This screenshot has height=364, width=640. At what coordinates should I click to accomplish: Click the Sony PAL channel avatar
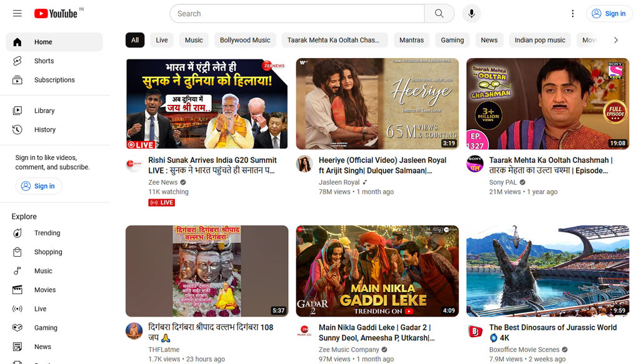(x=475, y=164)
